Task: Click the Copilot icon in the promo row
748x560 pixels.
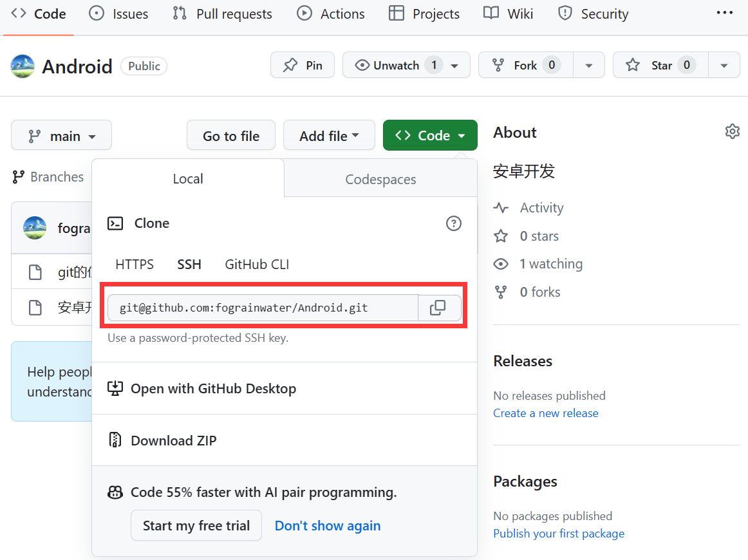Action: [x=115, y=492]
